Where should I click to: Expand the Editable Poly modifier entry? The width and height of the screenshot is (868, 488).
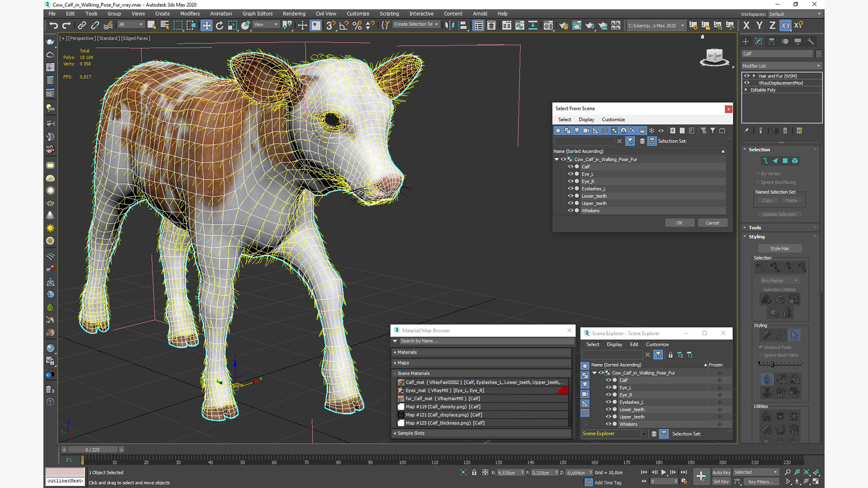746,90
